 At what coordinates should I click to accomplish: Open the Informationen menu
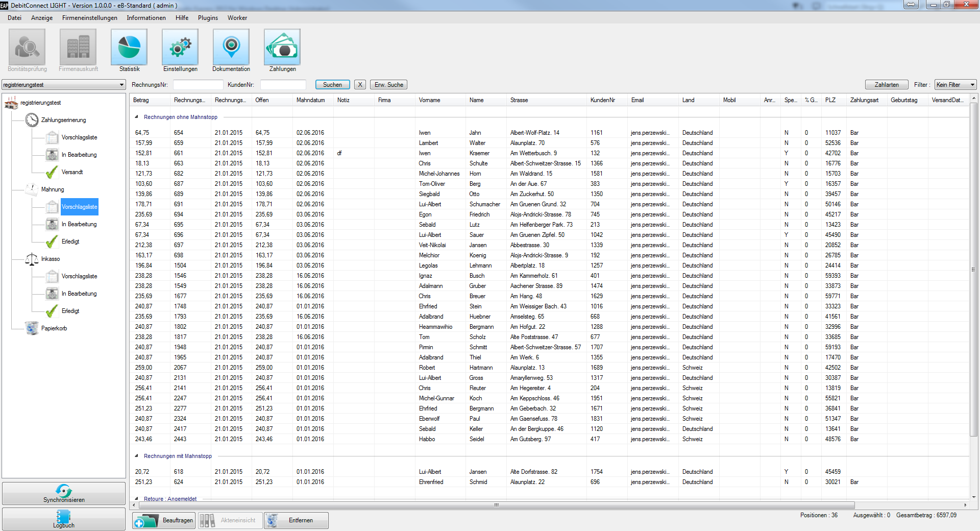146,18
